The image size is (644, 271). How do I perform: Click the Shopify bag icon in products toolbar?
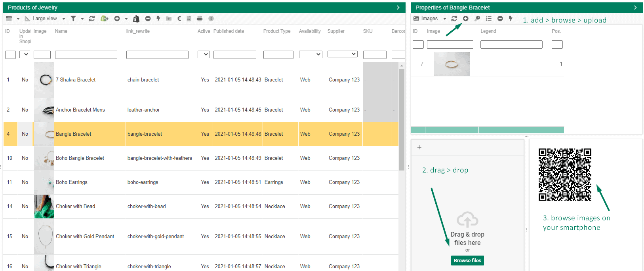[136, 19]
